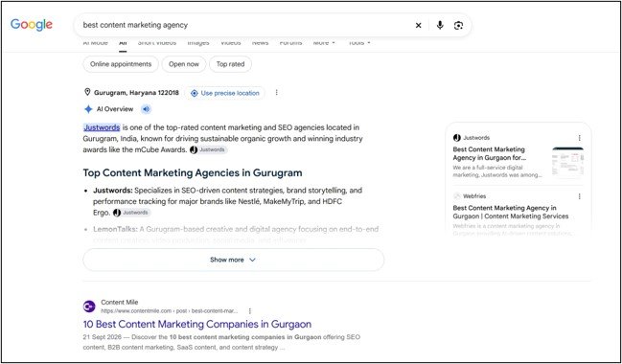Click the AI Overview sparkle icon
Image resolution: width=622 pixels, height=364 pixels.
88,109
